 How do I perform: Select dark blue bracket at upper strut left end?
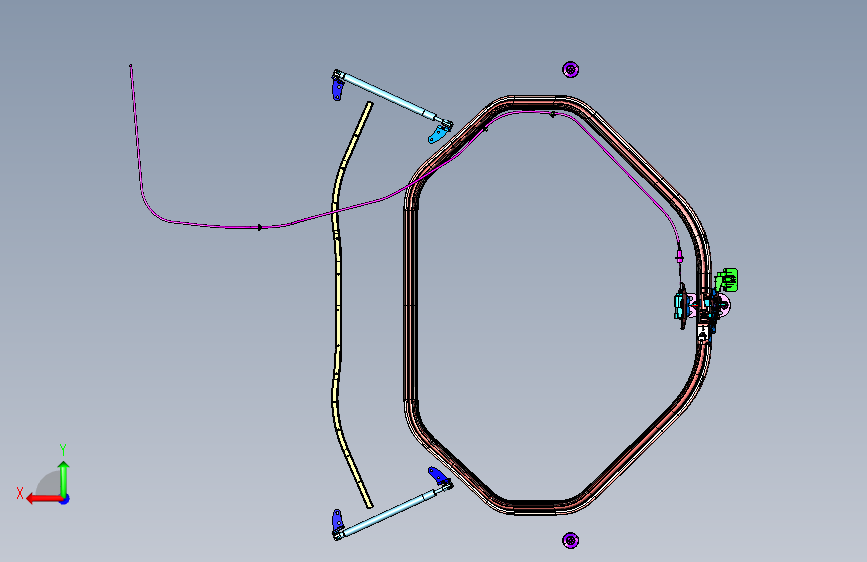337,89
